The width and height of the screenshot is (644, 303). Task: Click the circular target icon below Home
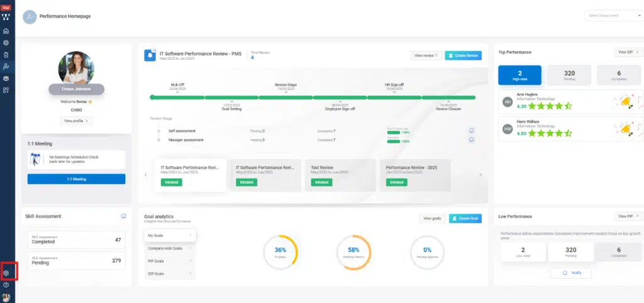point(6,43)
